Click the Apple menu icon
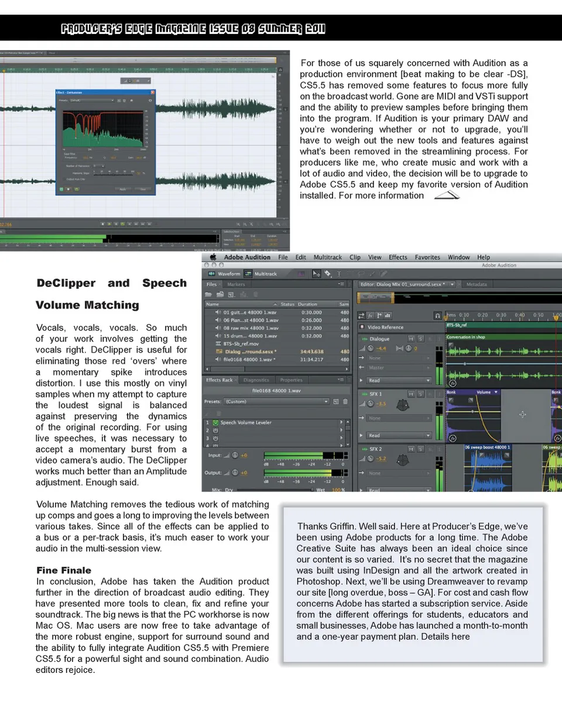This screenshot has height=728, width=562. pyautogui.click(x=213, y=257)
